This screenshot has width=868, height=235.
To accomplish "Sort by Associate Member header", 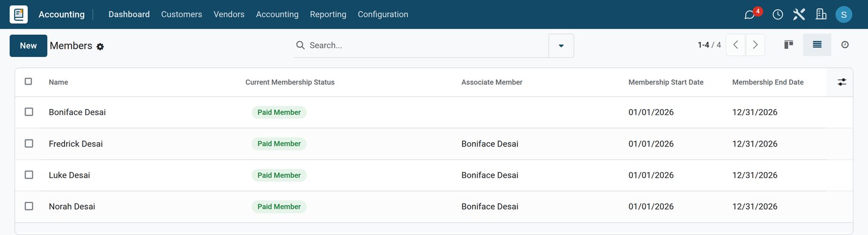I will tap(492, 82).
